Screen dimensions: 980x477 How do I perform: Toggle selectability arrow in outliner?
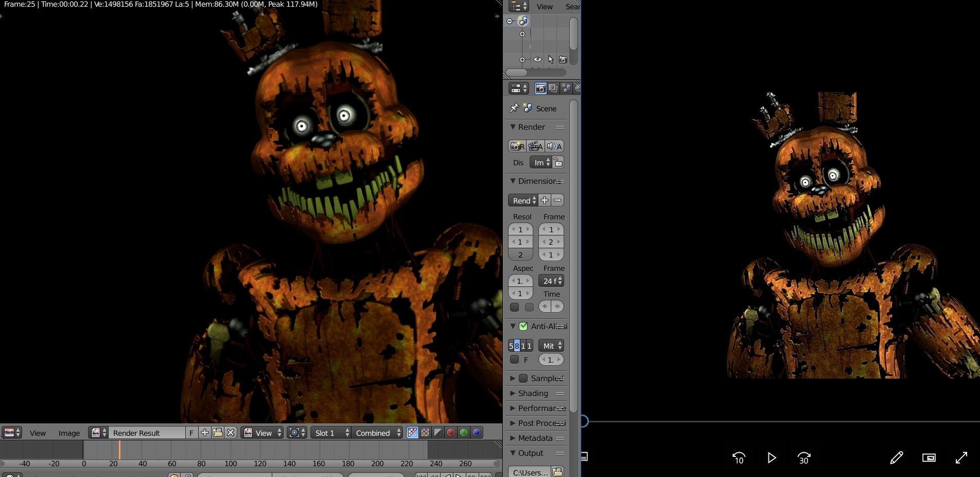click(x=550, y=59)
